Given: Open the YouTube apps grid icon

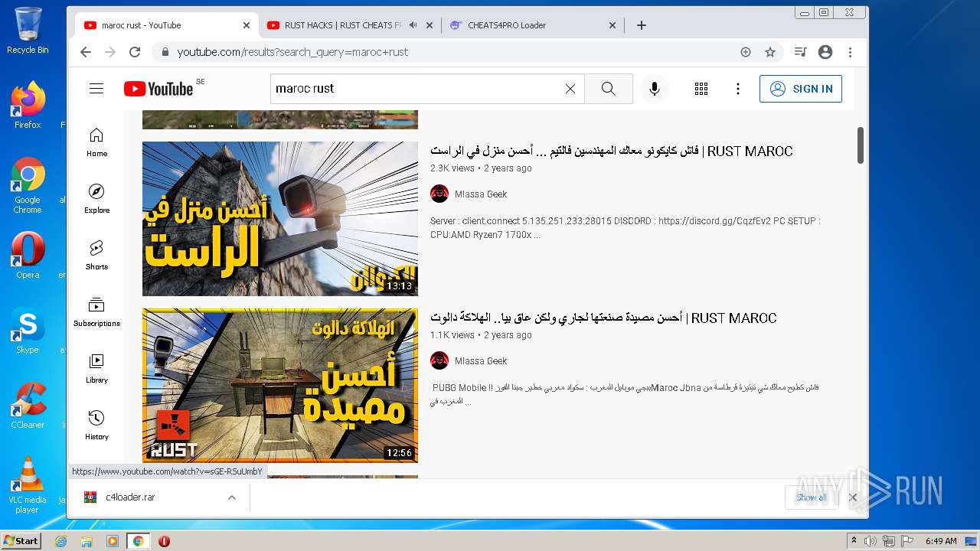Looking at the screenshot, I should (x=701, y=89).
